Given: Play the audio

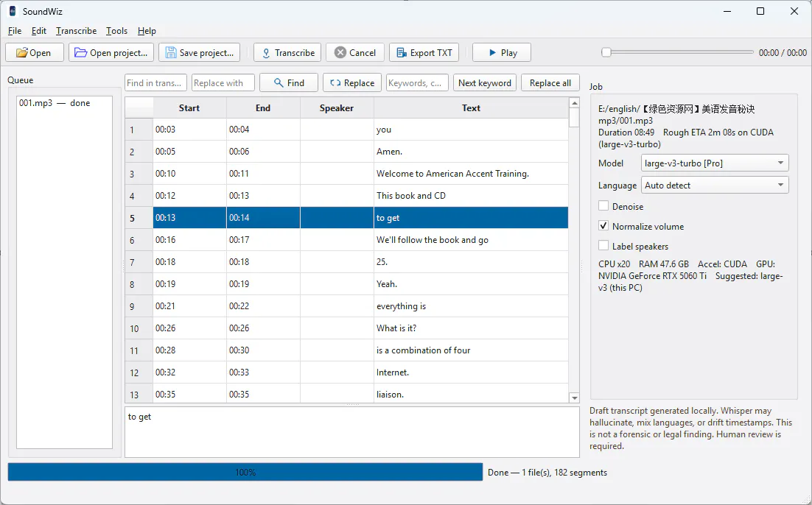Looking at the screenshot, I should tap(502, 53).
